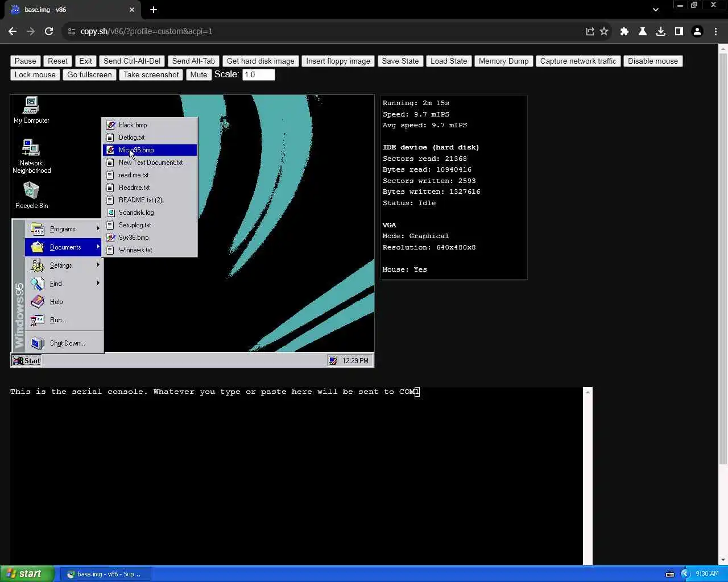Screen dimensions: 728x582
Task: Open Winnews.txt document
Action: 150,250
